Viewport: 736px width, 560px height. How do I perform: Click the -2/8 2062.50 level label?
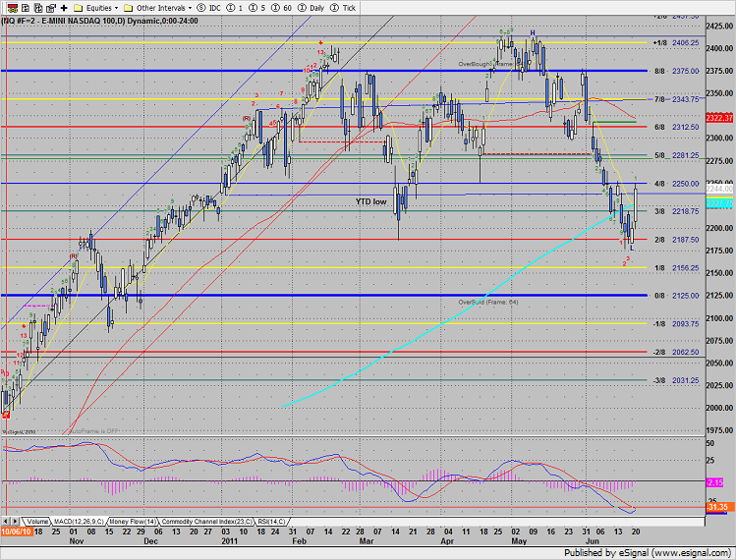(676, 352)
